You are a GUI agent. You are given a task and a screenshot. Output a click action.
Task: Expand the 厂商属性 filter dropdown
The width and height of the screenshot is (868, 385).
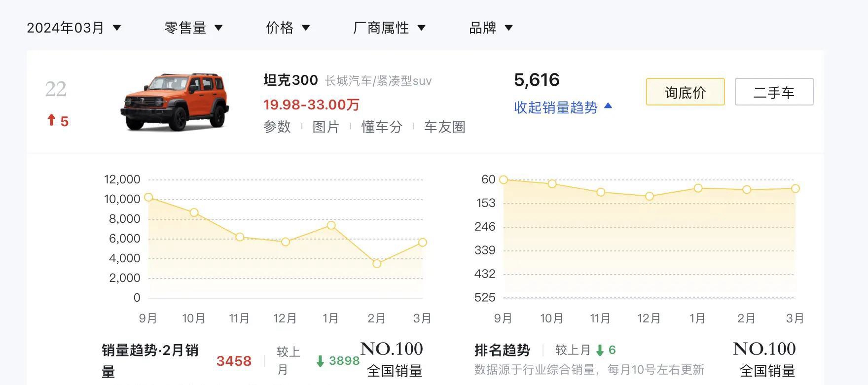pyautogui.click(x=389, y=28)
